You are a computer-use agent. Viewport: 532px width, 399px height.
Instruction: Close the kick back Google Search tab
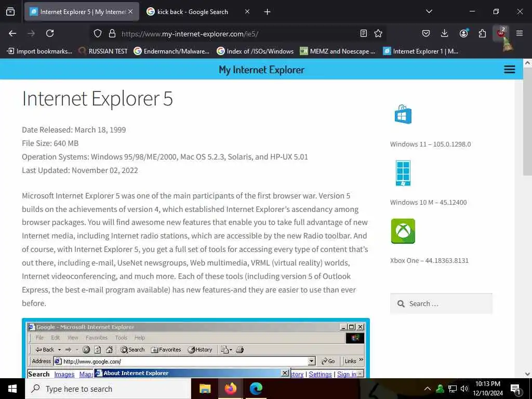(247, 11)
